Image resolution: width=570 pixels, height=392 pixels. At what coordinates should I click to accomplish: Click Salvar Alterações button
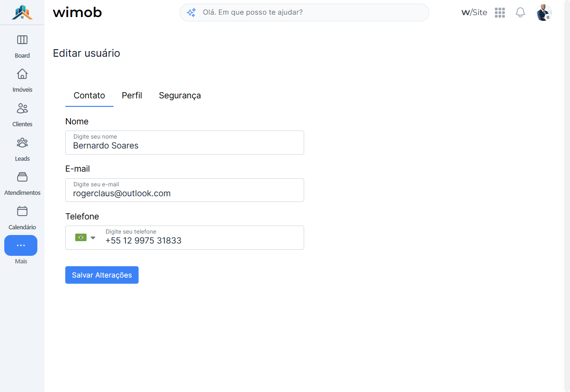tap(102, 275)
